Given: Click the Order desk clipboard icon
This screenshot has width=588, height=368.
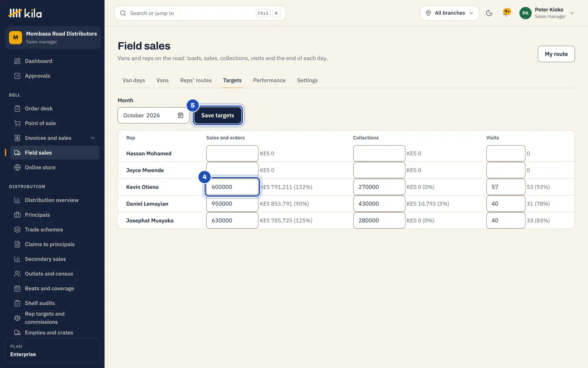Looking at the screenshot, I should click(x=17, y=108).
